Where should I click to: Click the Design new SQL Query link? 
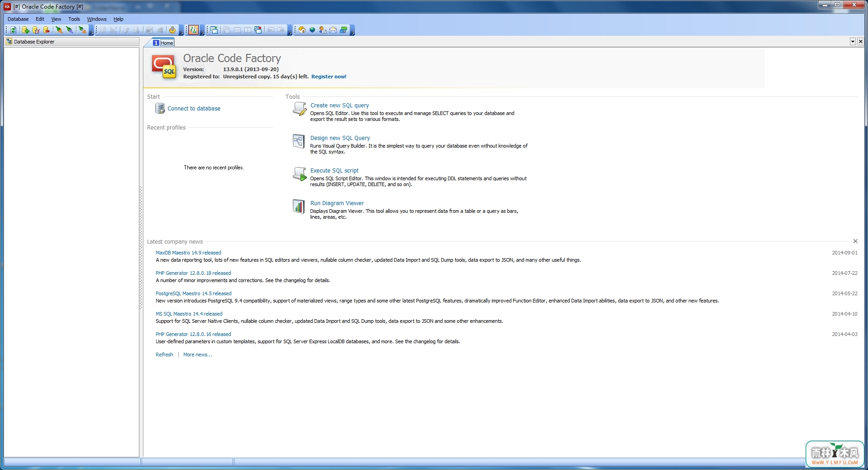[x=340, y=138]
